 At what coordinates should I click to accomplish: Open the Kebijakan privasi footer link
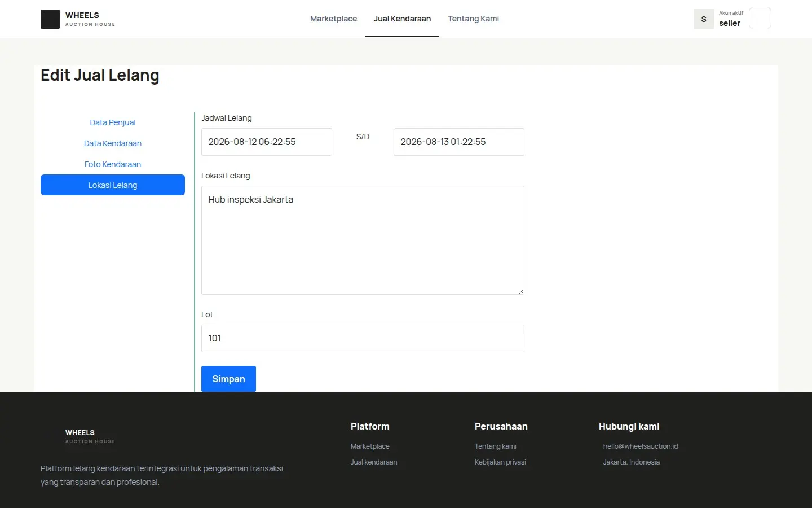(x=500, y=462)
